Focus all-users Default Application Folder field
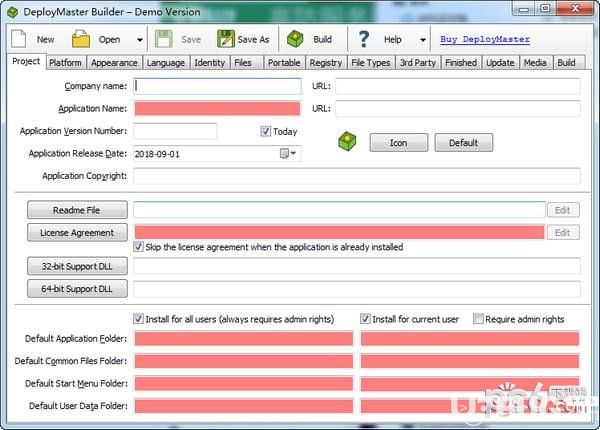This screenshot has width=600, height=430. pos(244,339)
